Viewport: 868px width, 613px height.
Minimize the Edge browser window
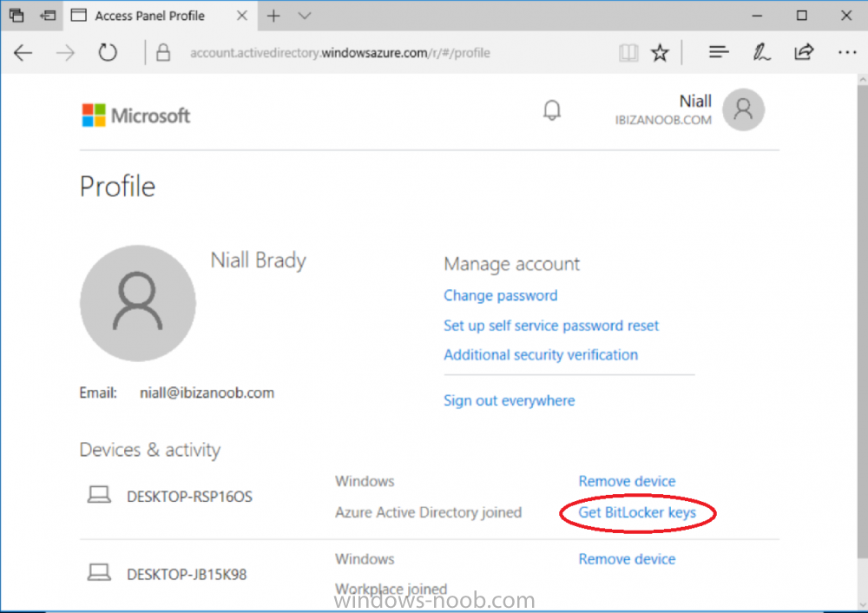click(757, 16)
